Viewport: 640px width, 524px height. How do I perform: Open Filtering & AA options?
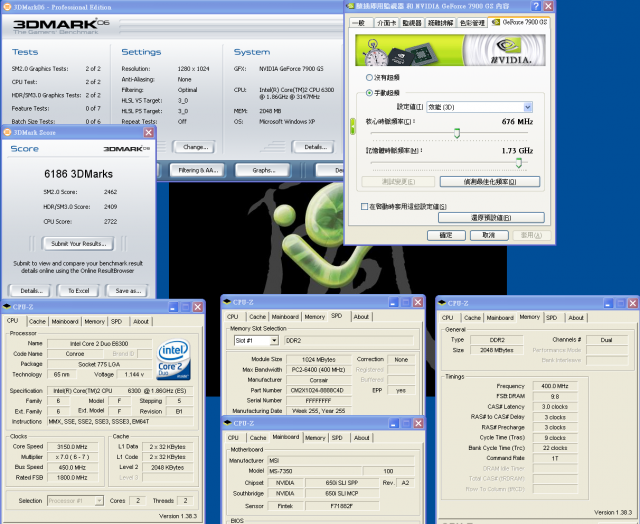click(x=198, y=170)
